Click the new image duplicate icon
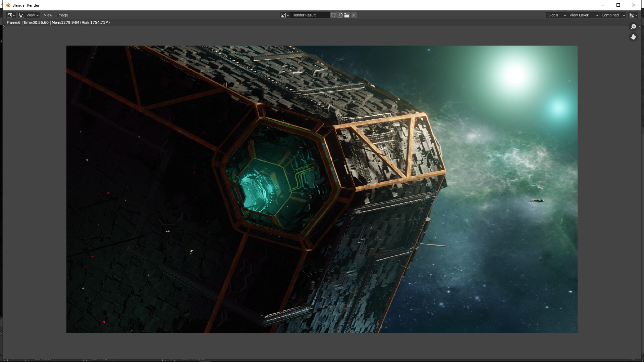 [340, 15]
